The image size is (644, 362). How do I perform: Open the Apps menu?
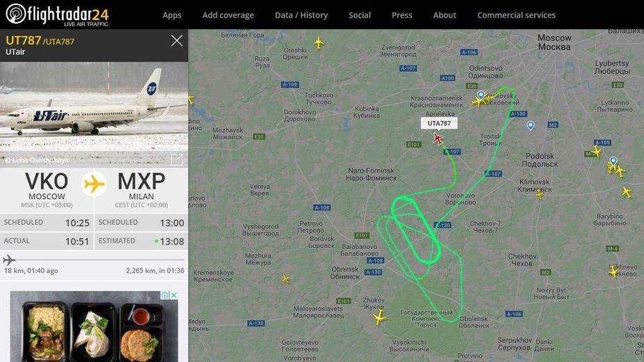tap(171, 15)
